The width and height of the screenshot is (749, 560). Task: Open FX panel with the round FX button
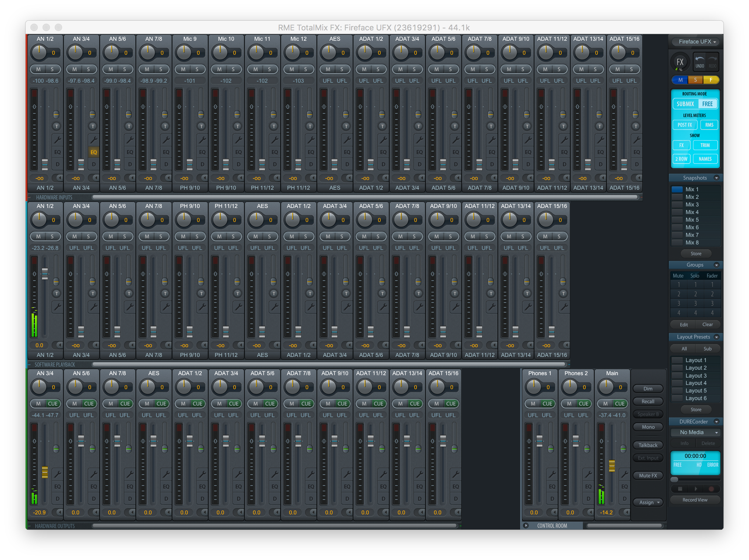tap(680, 62)
